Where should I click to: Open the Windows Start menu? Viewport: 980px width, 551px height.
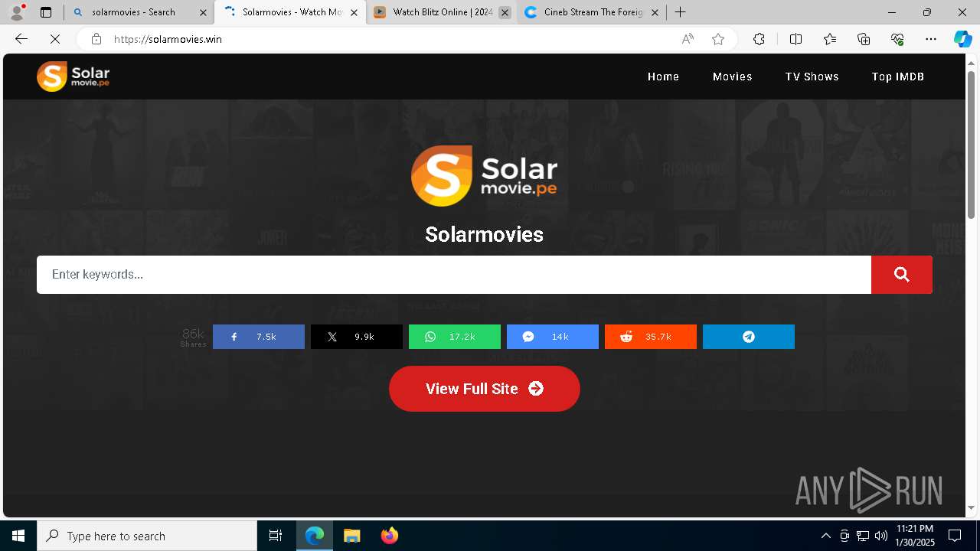[18, 536]
